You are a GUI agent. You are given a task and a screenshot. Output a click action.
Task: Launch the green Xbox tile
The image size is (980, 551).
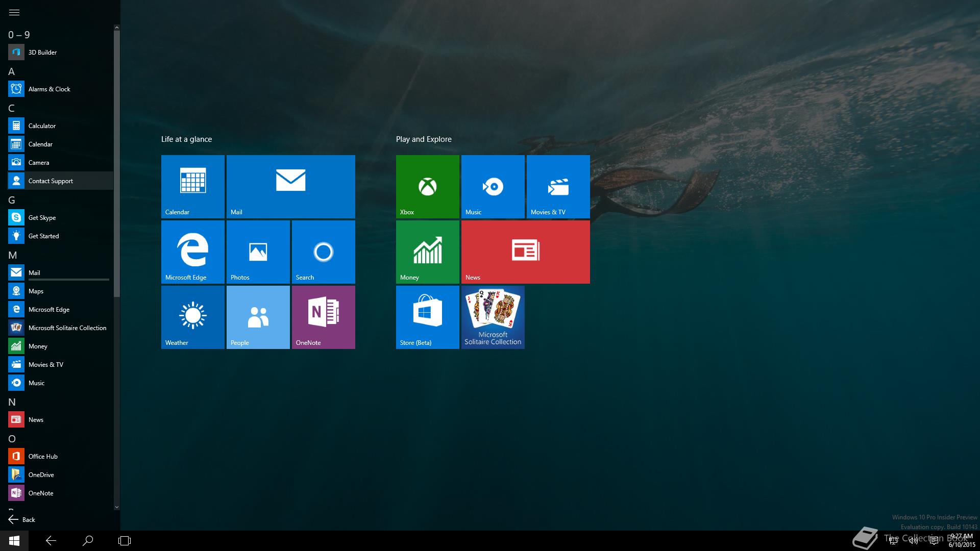tap(428, 187)
